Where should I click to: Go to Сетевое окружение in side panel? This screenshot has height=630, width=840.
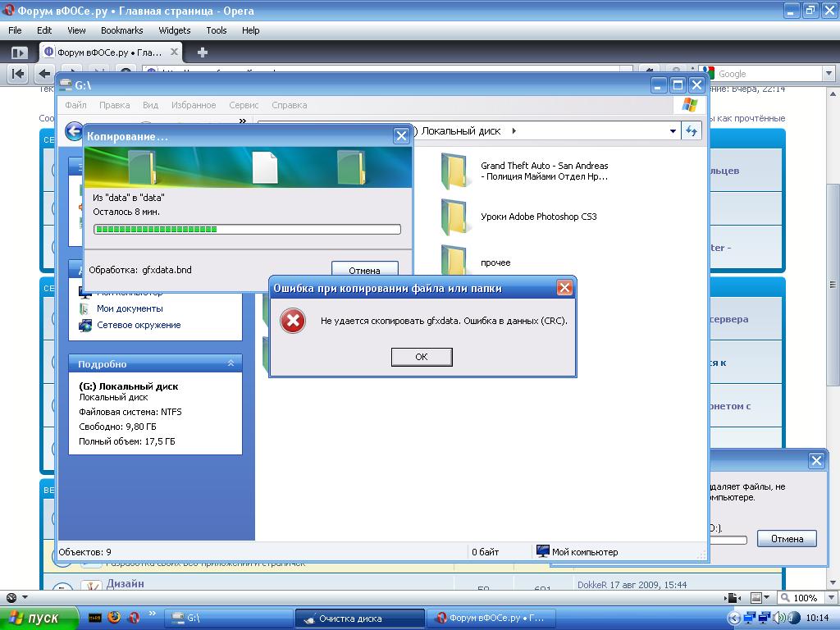[x=139, y=325]
